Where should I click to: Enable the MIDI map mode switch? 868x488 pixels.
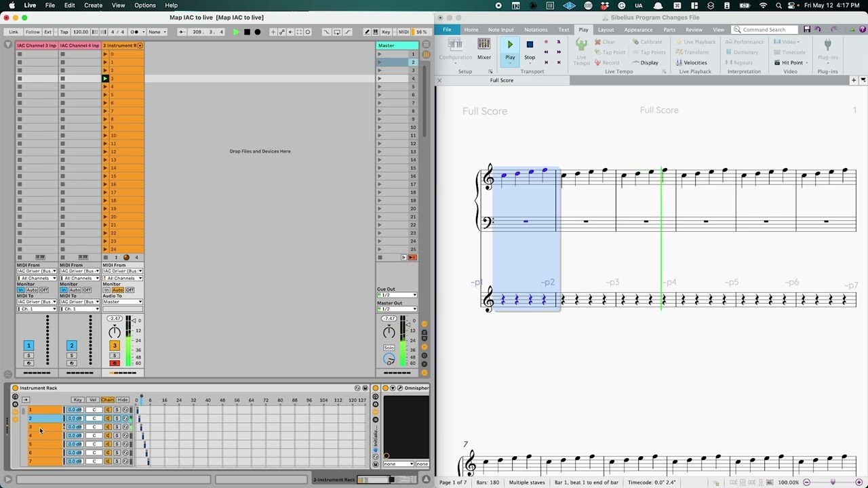point(403,32)
